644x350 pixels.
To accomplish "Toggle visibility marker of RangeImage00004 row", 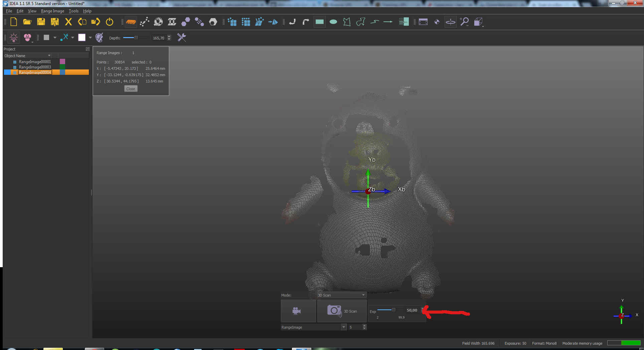I will coord(7,72).
